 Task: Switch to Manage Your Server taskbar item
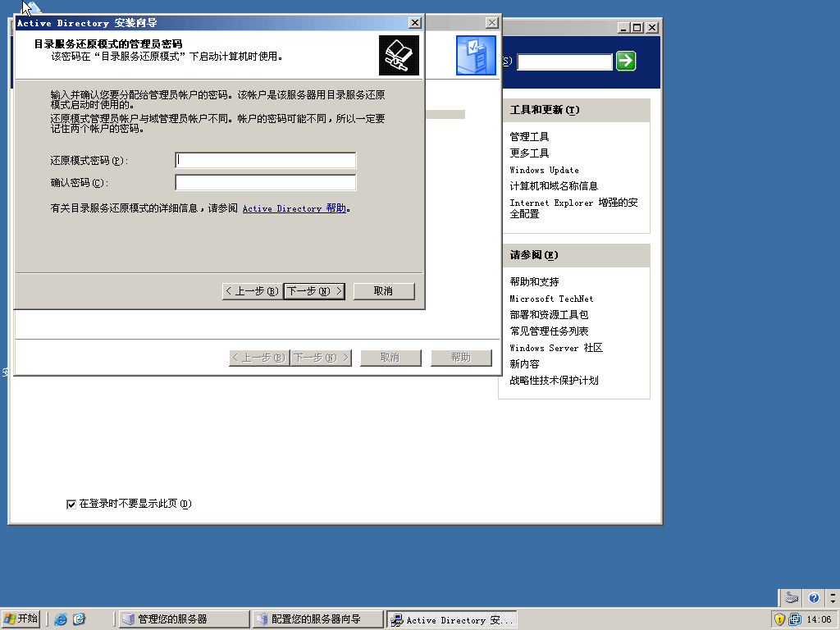pos(183,619)
